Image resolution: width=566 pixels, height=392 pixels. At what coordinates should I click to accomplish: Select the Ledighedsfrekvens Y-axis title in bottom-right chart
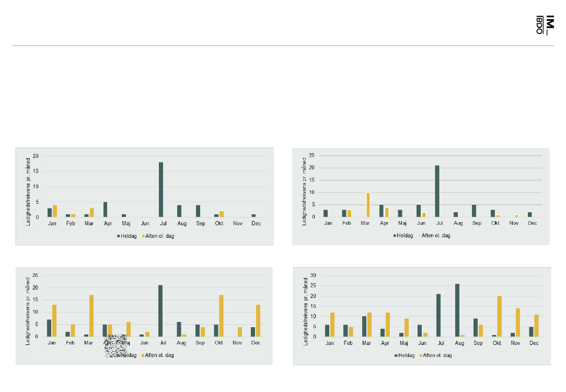click(x=306, y=312)
